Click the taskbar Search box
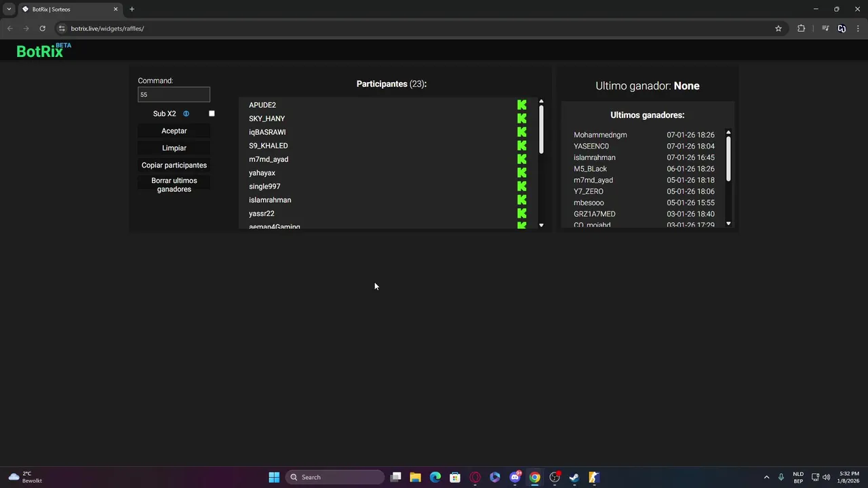The height and width of the screenshot is (488, 868). (x=335, y=477)
